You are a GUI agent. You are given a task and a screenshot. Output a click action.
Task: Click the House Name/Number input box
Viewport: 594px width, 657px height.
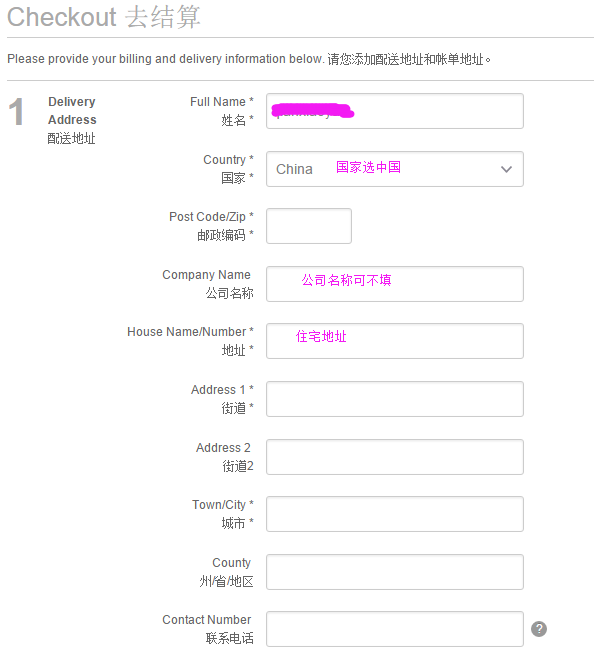click(395, 341)
